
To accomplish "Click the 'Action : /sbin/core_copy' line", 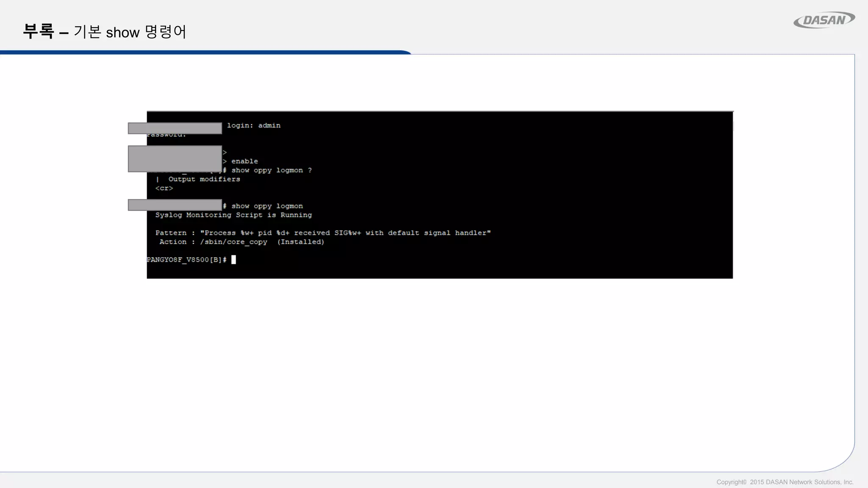I will (x=214, y=242).
